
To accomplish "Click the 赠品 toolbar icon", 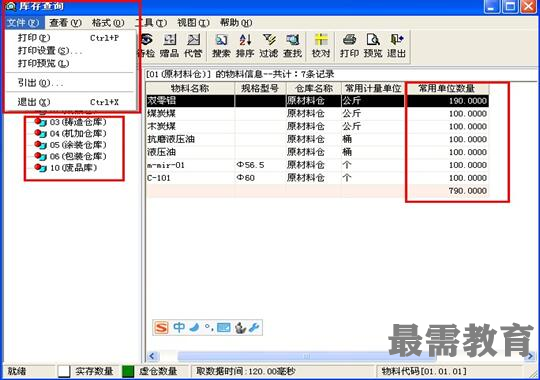I will pos(169,46).
